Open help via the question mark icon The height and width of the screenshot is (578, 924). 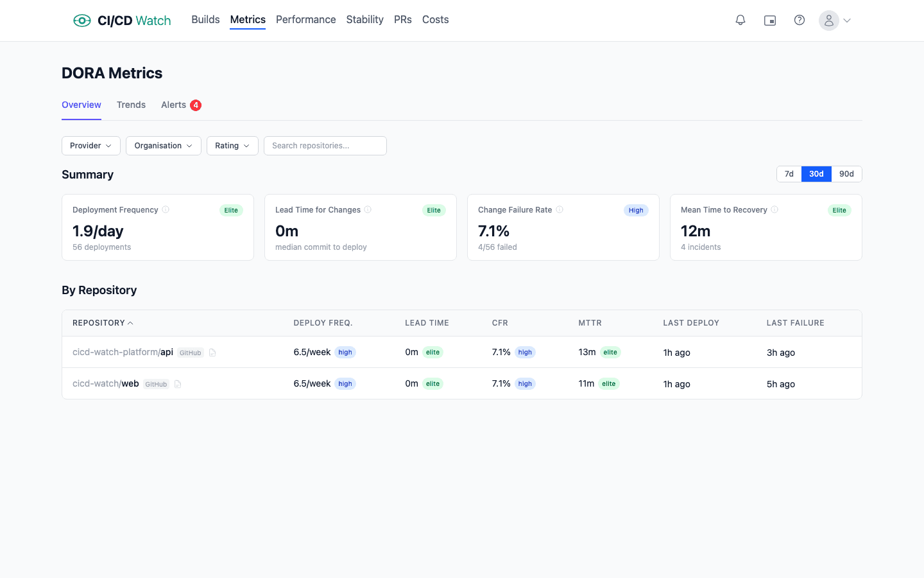(800, 20)
